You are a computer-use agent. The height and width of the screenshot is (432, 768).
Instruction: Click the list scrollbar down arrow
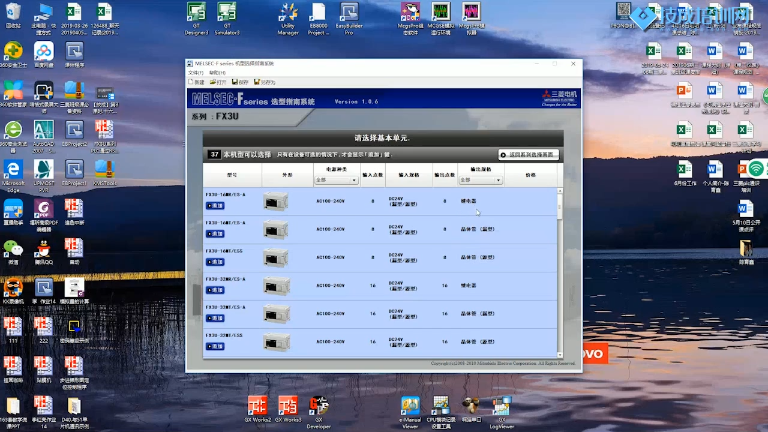point(560,355)
